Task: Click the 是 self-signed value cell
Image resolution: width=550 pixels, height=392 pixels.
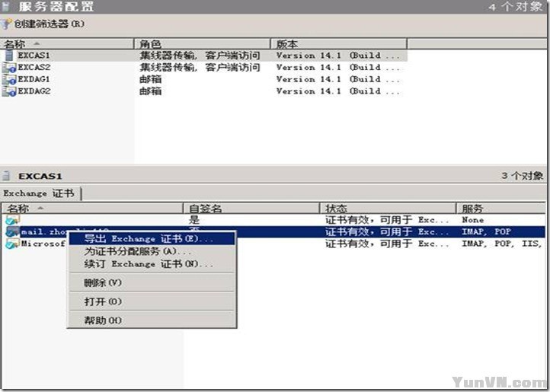Action: click(194, 220)
